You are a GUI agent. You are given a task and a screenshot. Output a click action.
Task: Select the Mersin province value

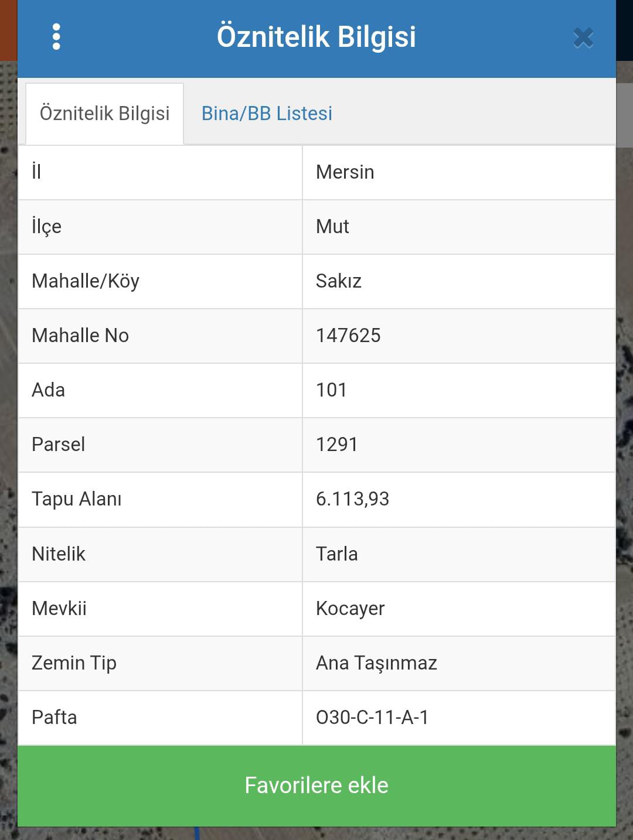point(345,172)
